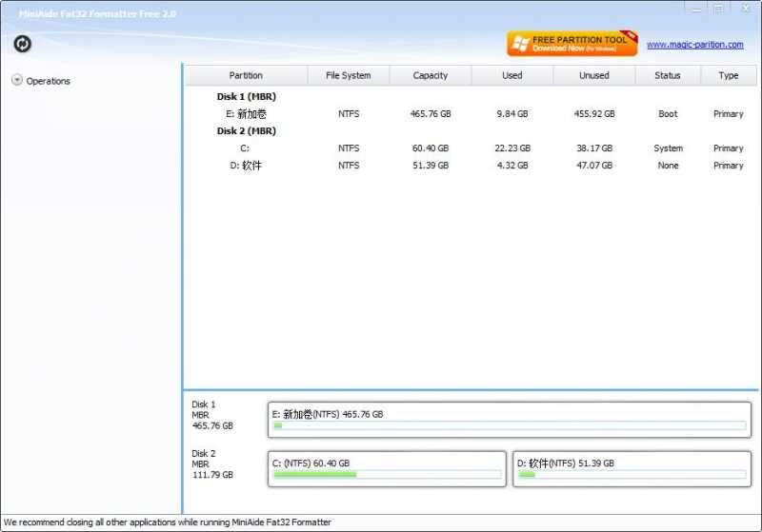Image resolution: width=762 pixels, height=532 pixels.
Task: Click the Used column header
Action: 511,75
